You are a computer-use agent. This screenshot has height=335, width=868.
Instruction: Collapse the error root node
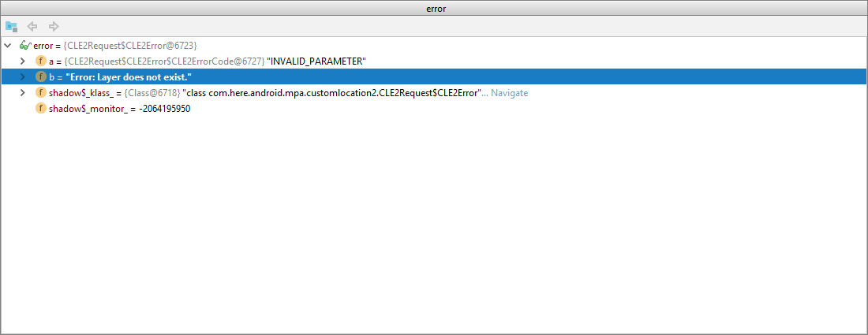pyautogui.click(x=8, y=46)
